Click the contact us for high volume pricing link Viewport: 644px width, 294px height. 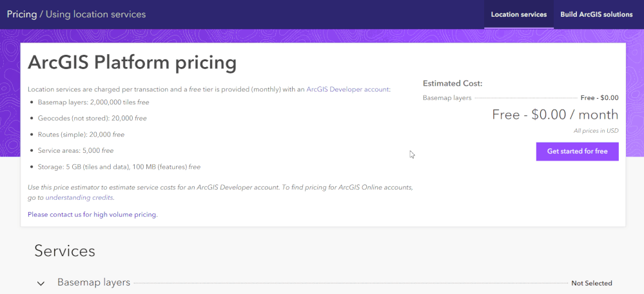pos(92,214)
